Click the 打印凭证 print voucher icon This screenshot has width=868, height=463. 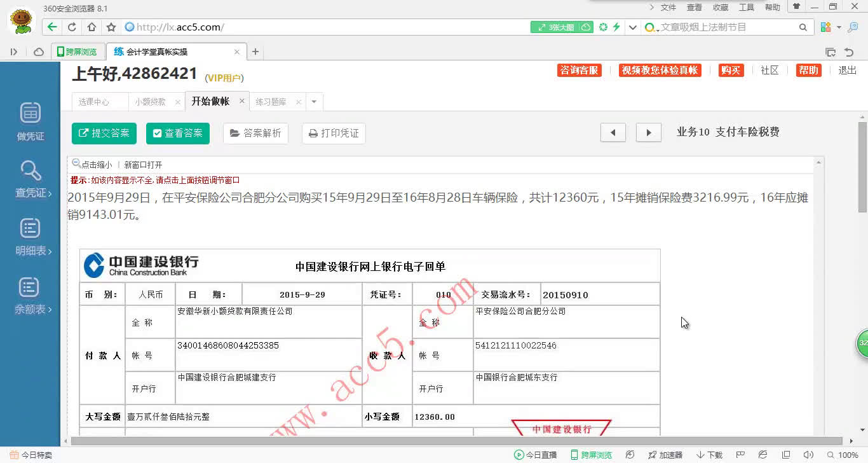(333, 133)
